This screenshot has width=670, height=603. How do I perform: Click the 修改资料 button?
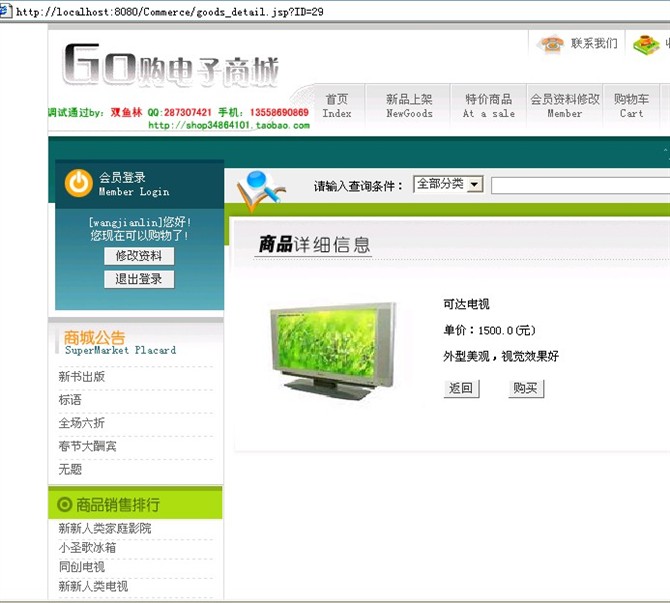click(139, 256)
